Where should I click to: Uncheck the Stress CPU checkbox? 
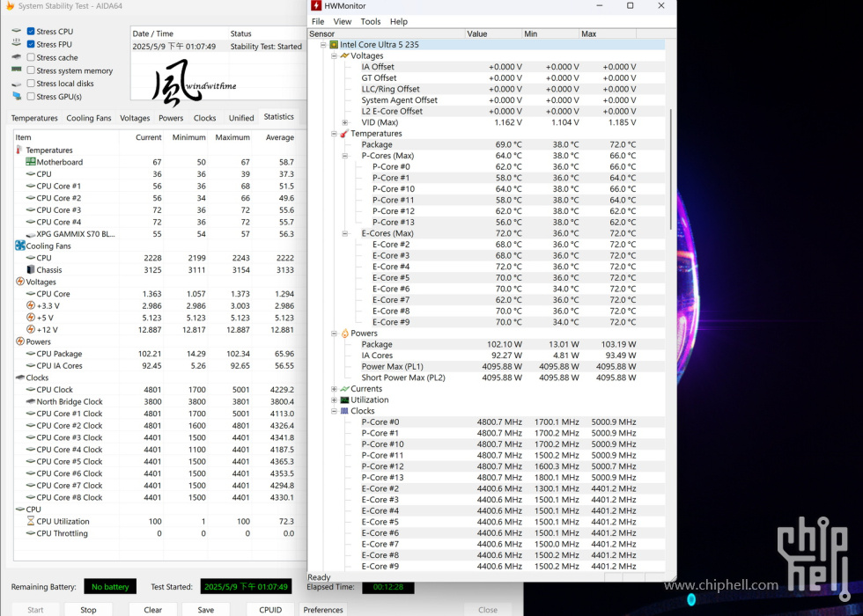[x=31, y=32]
